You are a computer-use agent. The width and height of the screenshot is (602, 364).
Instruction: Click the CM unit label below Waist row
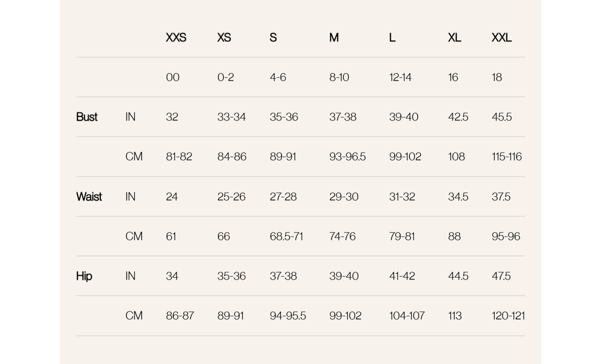point(134,237)
